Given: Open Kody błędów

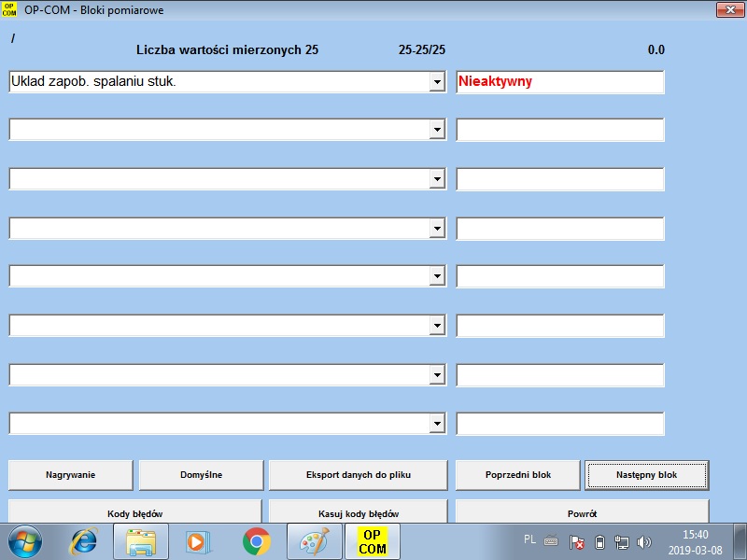Looking at the screenshot, I should pyautogui.click(x=135, y=512).
